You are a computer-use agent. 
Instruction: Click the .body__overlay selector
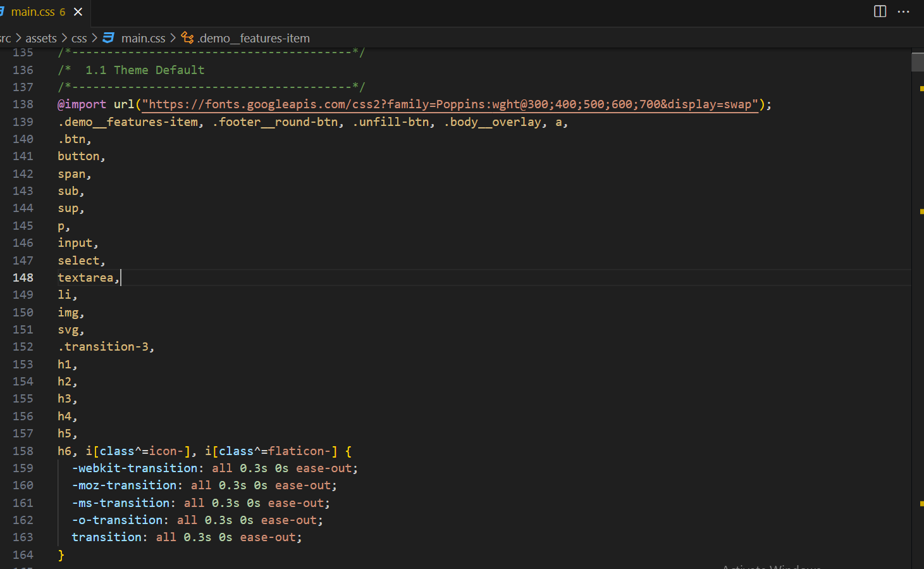click(x=493, y=122)
